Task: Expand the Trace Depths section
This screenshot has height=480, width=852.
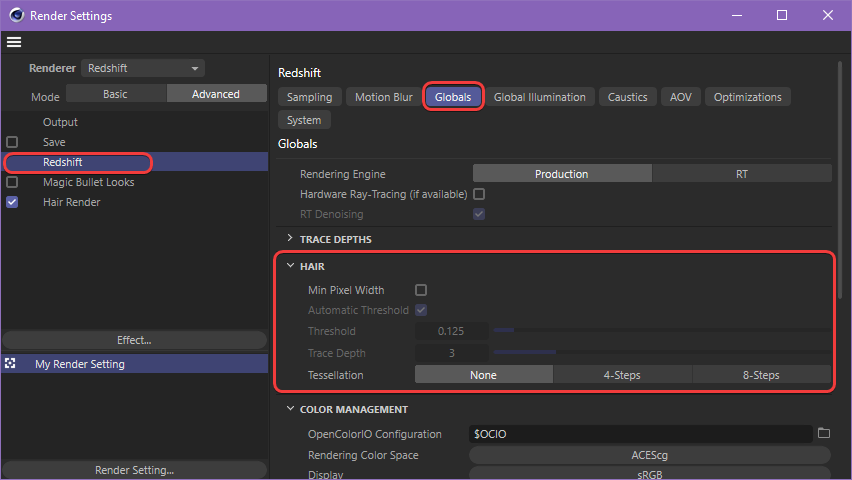Action: 290,239
